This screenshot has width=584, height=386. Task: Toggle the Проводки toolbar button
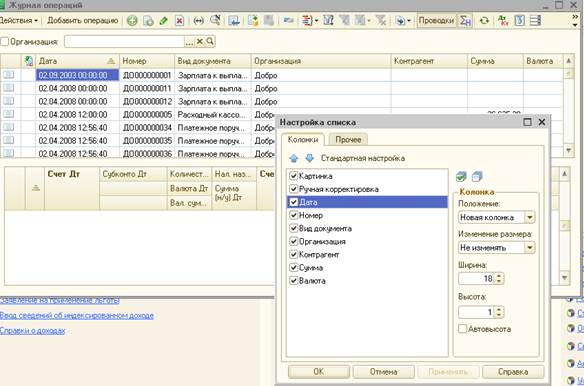tap(436, 20)
